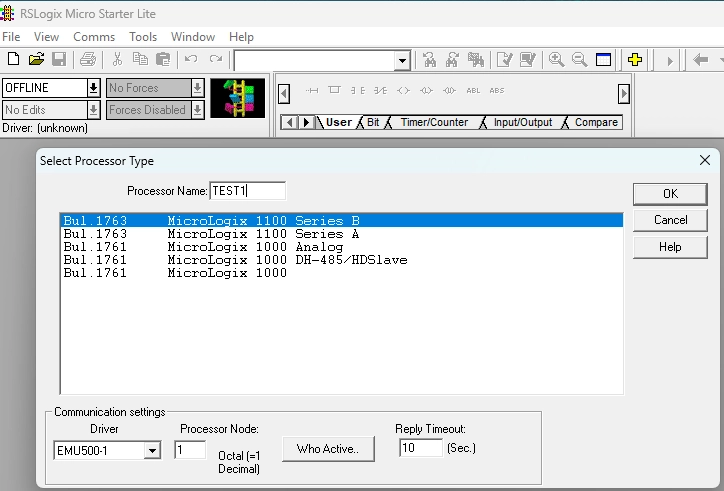
Task: Open a project with the folder icon
Action: click(x=36, y=59)
